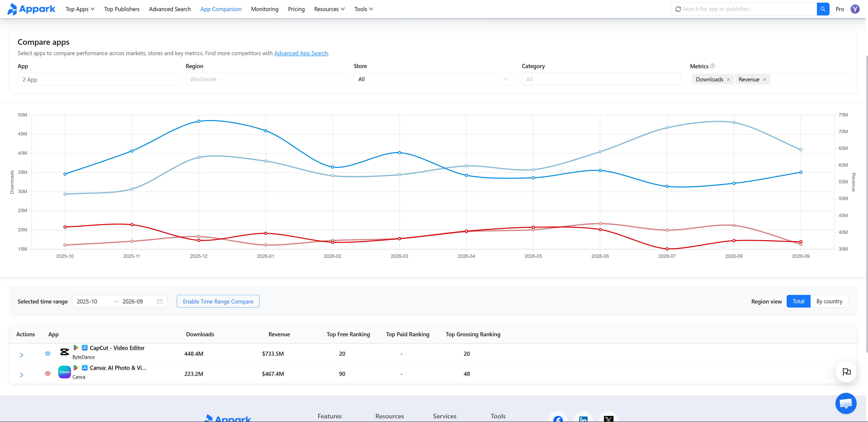
Task: Toggle CapCut chart visibility eye
Action: 47,353
